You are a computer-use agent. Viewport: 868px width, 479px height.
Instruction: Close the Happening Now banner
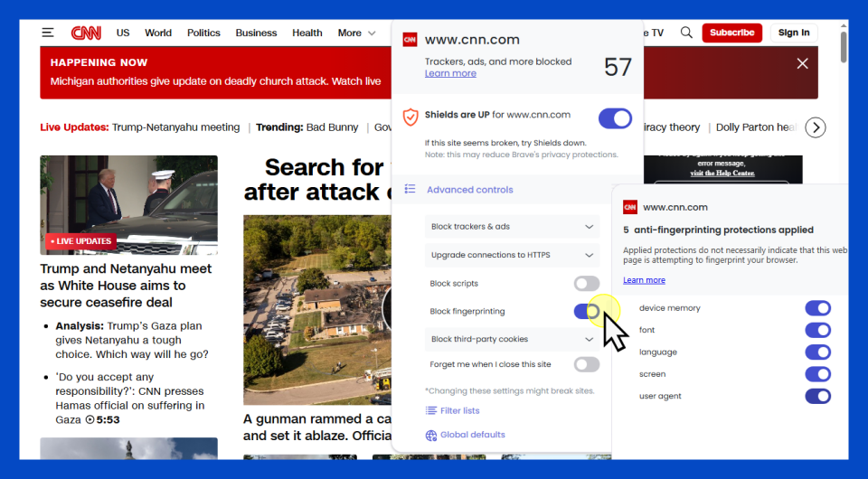tap(802, 63)
